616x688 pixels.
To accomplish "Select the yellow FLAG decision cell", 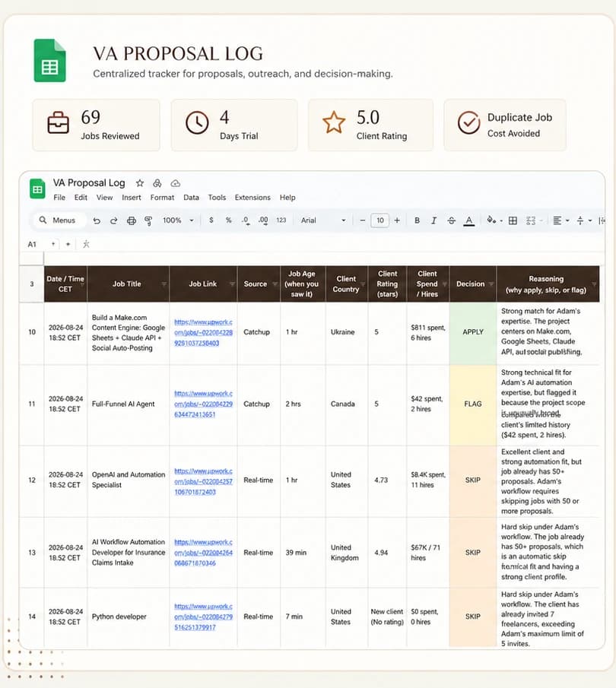I will point(473,404).
